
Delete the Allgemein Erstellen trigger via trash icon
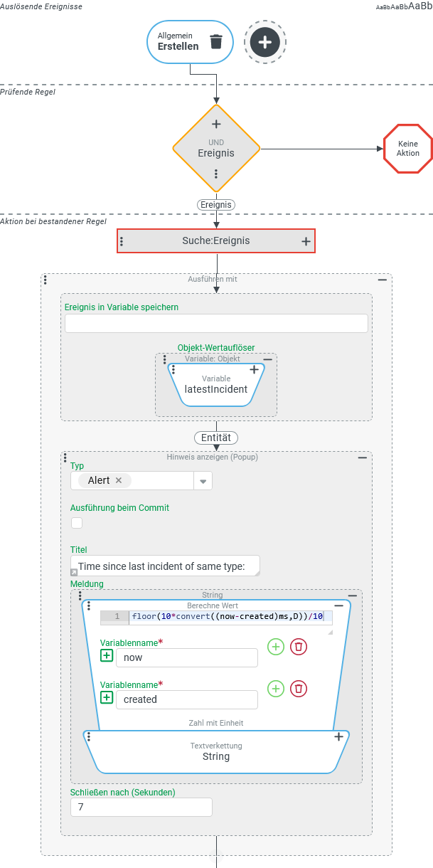(216, 42)
